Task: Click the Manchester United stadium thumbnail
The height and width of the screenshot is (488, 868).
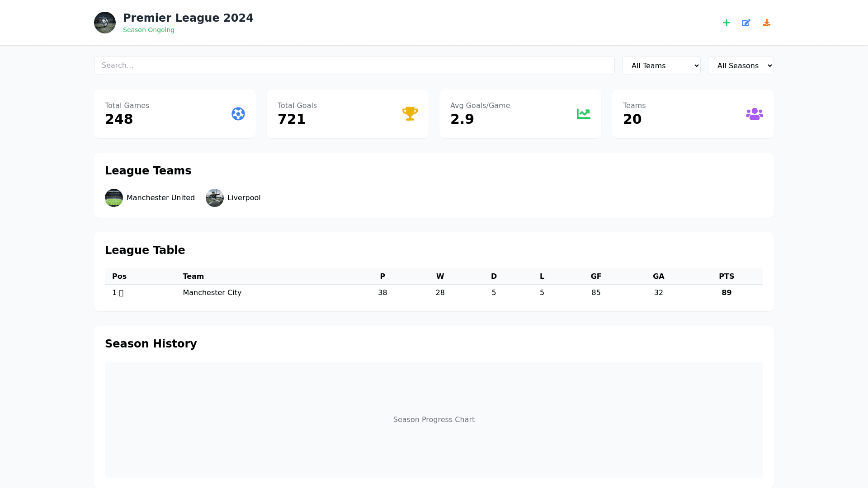Action: click(114, 198)
